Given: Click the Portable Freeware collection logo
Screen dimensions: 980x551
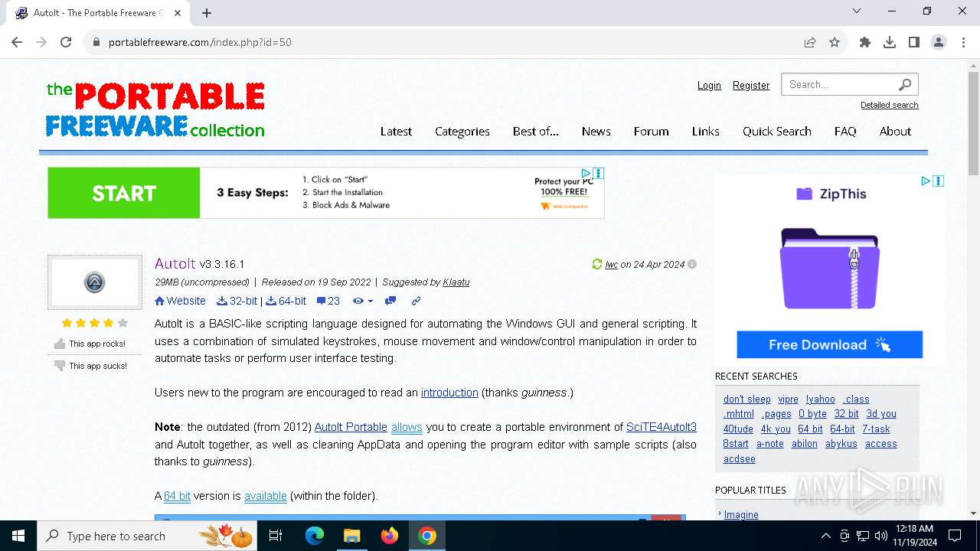Looking at the screenshot, I should click(155, 109).
